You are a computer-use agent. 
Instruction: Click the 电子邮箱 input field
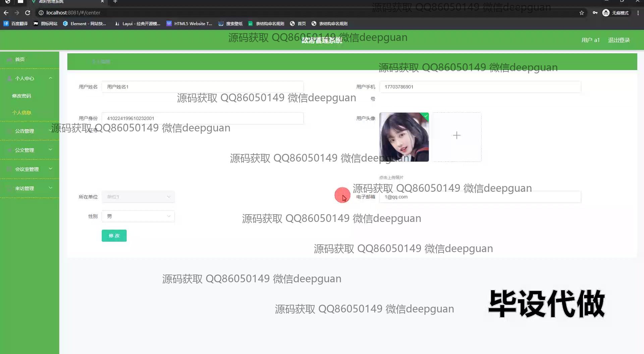(480, 197)
